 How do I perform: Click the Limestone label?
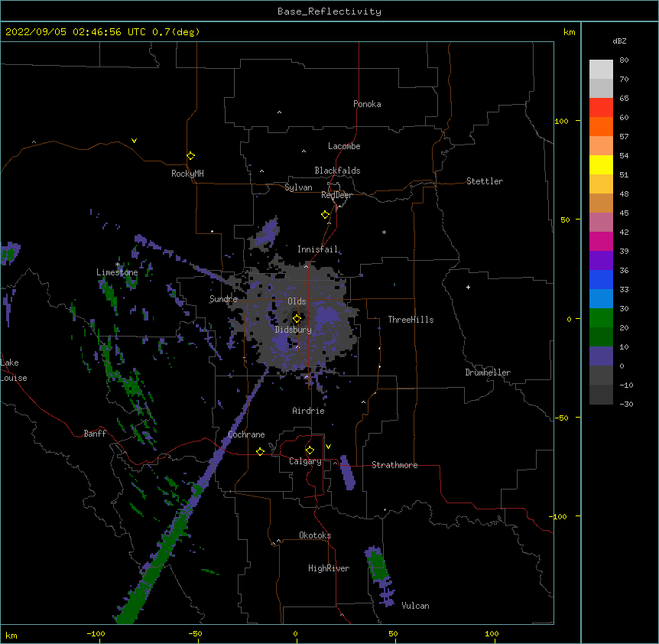(x=117, y=272)
